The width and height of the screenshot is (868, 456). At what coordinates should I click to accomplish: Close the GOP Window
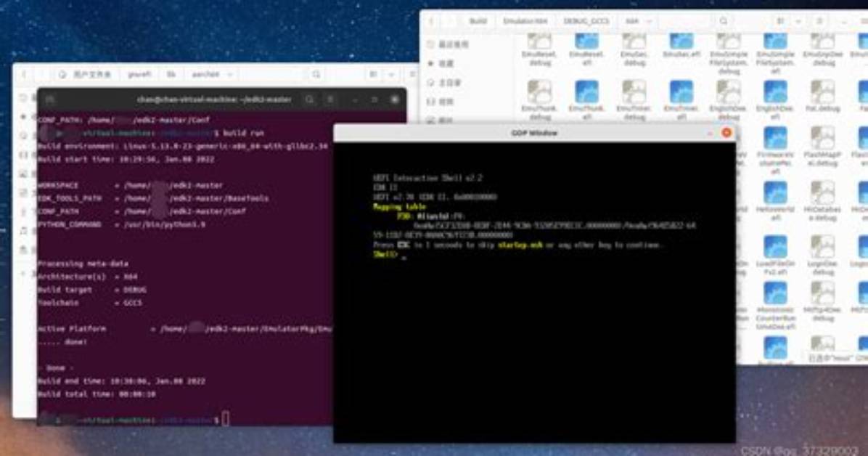pyautogui.click(x=726, y=133)
